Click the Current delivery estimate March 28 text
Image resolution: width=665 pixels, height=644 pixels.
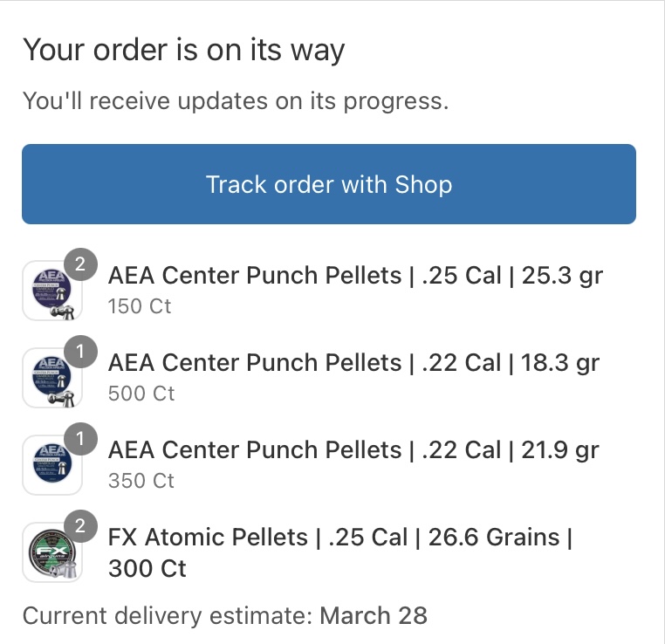tap(225, 615)
